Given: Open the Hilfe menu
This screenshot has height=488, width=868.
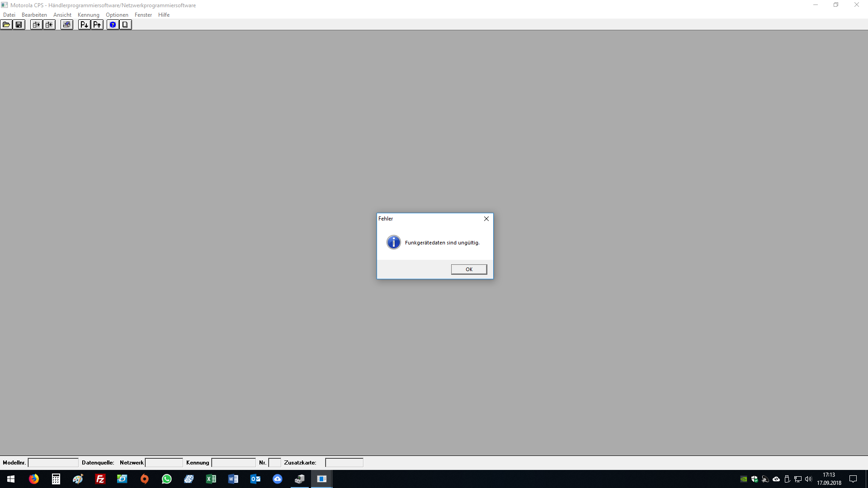Looking at the screenshot, I should click(x=164, y=15).
